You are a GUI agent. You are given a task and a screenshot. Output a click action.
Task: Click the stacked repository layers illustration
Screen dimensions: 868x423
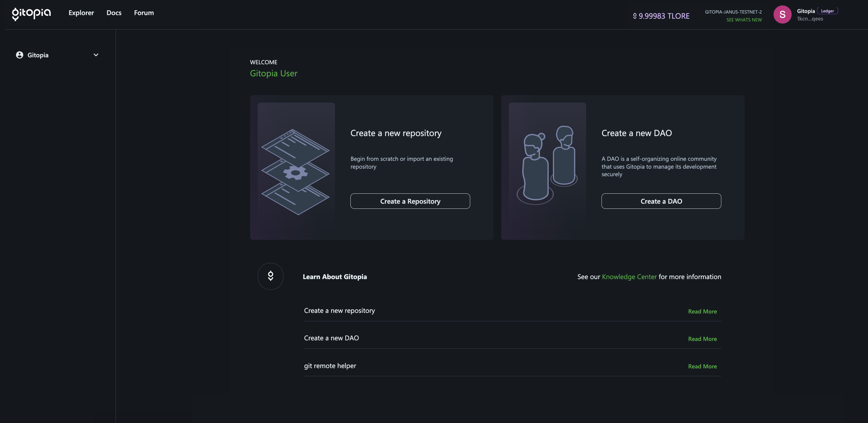295,172
